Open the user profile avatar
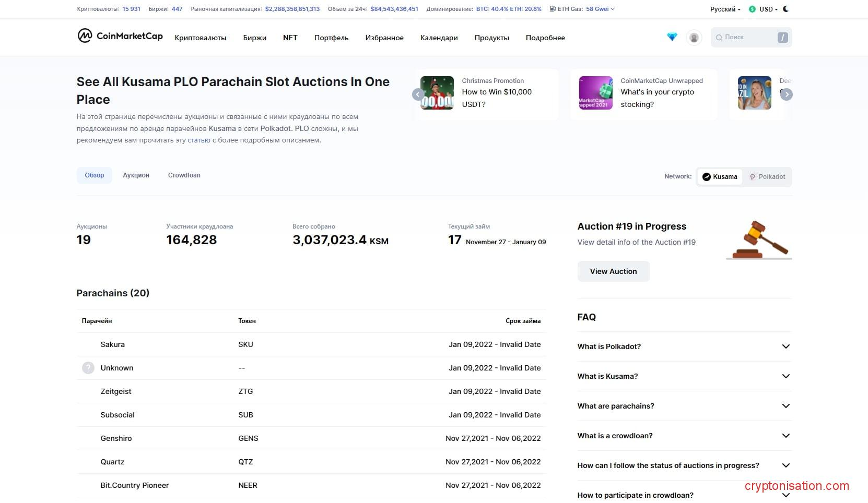868x503 pixels. tap(694, 38)
